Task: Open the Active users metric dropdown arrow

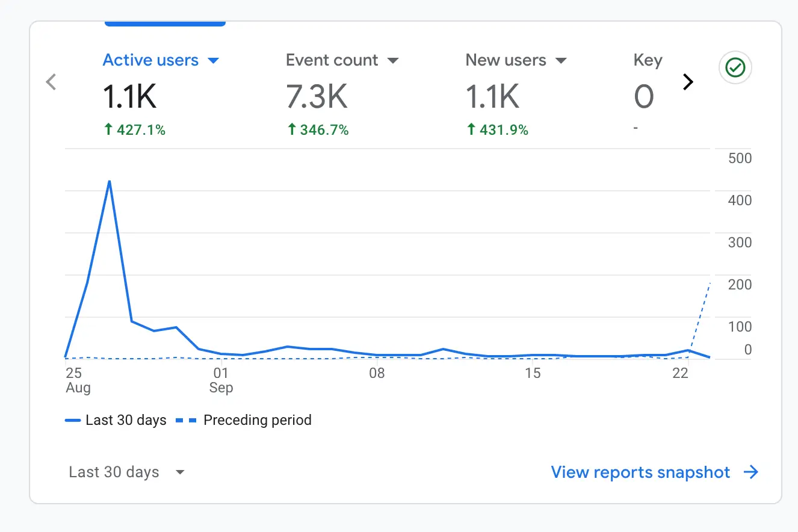Action: click(x=213, y=61)
